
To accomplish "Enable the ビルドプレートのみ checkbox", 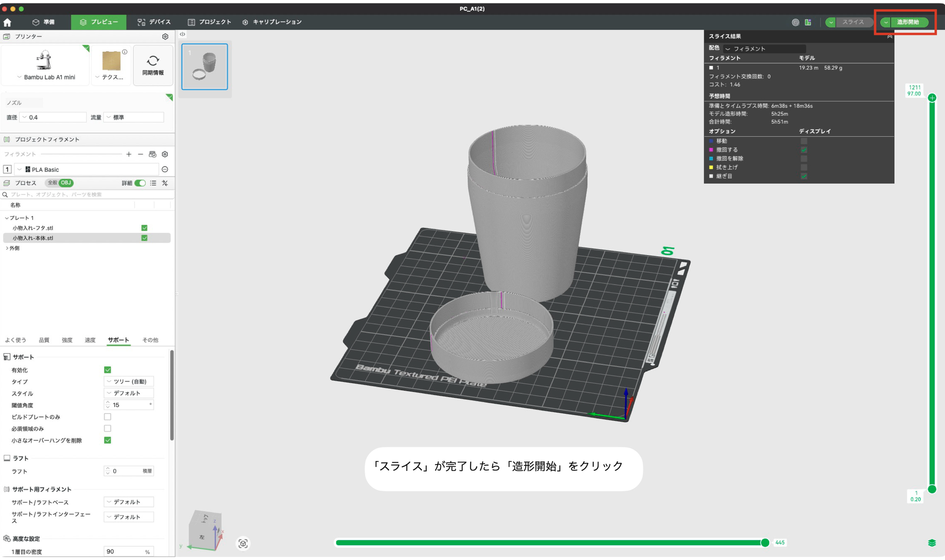I will click(108, 417).
